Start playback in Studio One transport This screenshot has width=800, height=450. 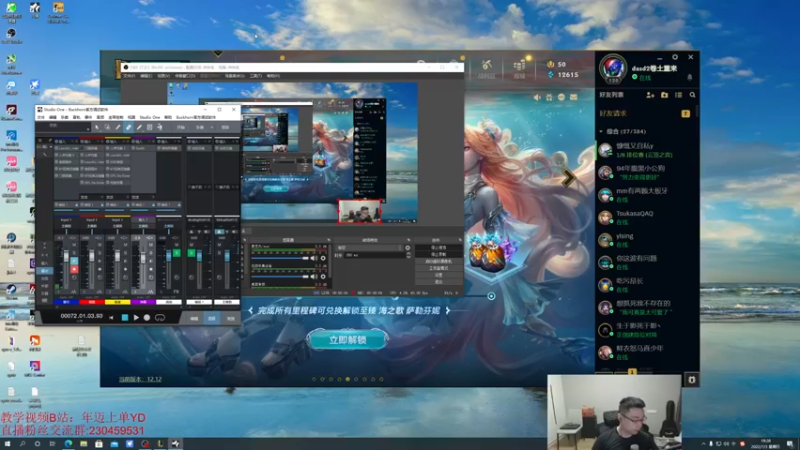(x=136, y=317)
